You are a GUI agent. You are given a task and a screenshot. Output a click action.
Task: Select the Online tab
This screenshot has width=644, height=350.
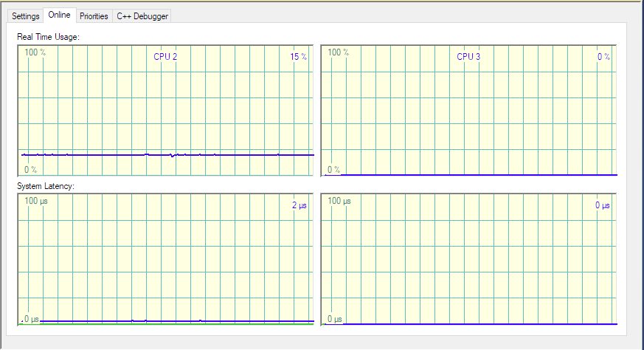tap(60, 15)
